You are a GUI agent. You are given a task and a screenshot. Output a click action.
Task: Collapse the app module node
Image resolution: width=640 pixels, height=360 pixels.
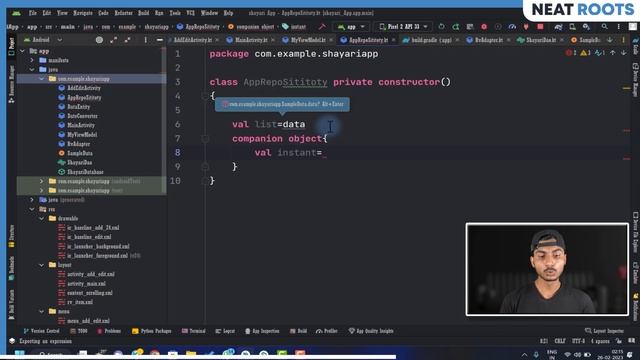coord(23,51)
